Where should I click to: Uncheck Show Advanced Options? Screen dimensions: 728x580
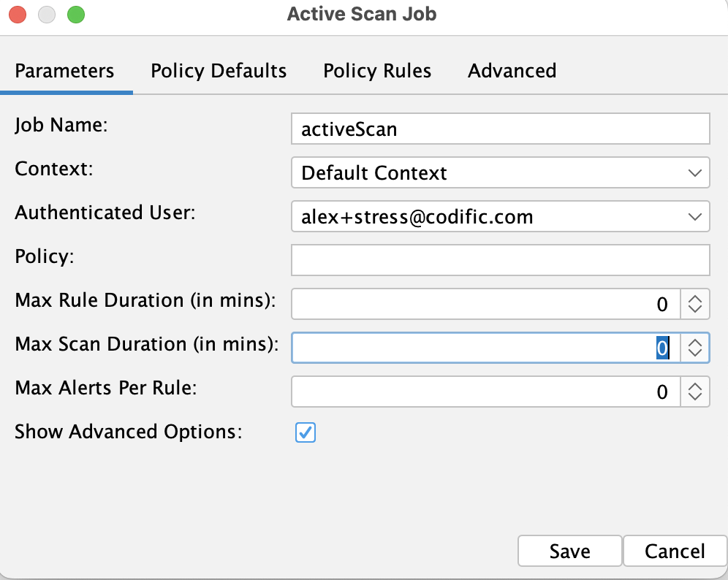point(305,432)
